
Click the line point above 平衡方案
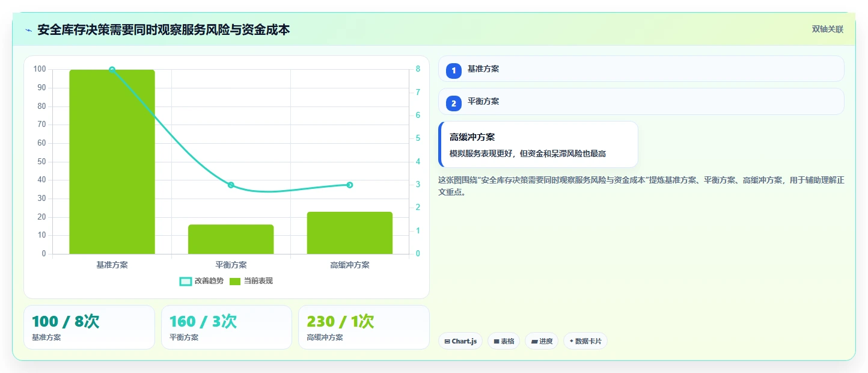coord(231,185)
